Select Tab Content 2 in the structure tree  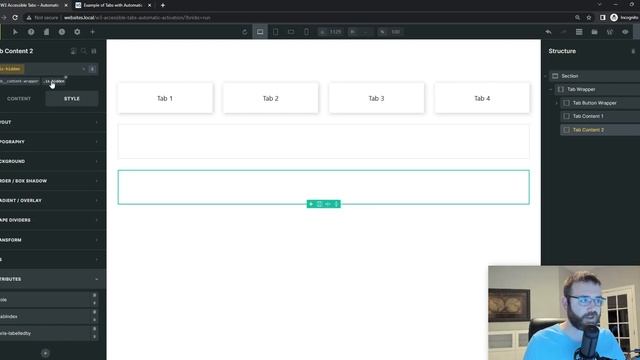600,130
